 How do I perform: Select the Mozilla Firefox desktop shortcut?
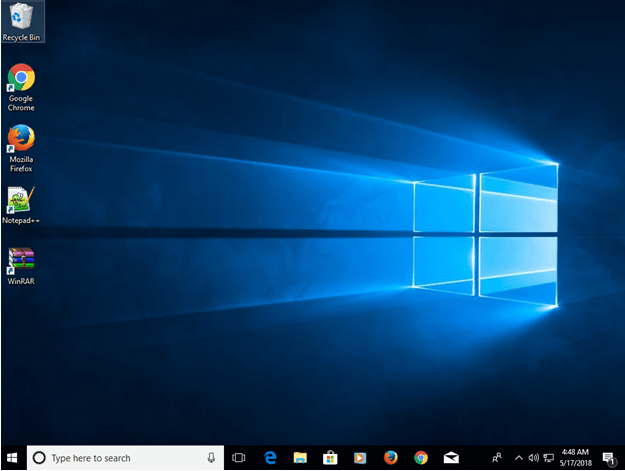(x=21, y=140)
